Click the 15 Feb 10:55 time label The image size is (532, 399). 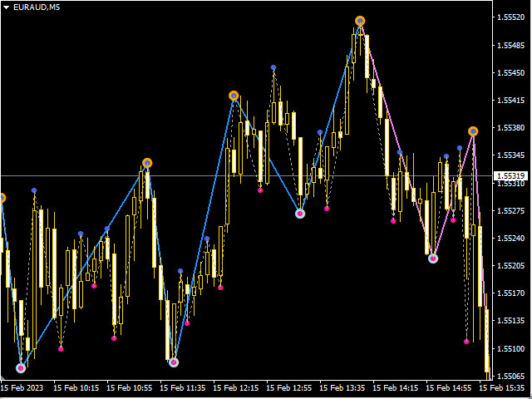(130, 387)
